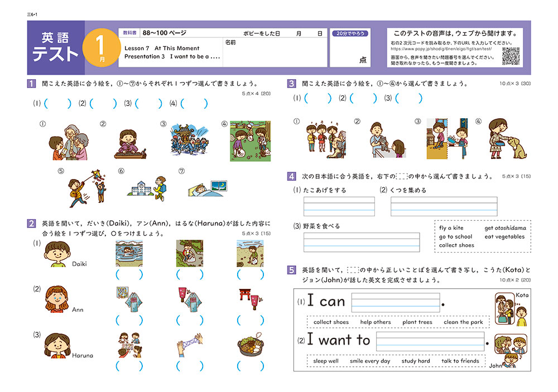Click Daiki's swimming picture

[x=129, y=253]
